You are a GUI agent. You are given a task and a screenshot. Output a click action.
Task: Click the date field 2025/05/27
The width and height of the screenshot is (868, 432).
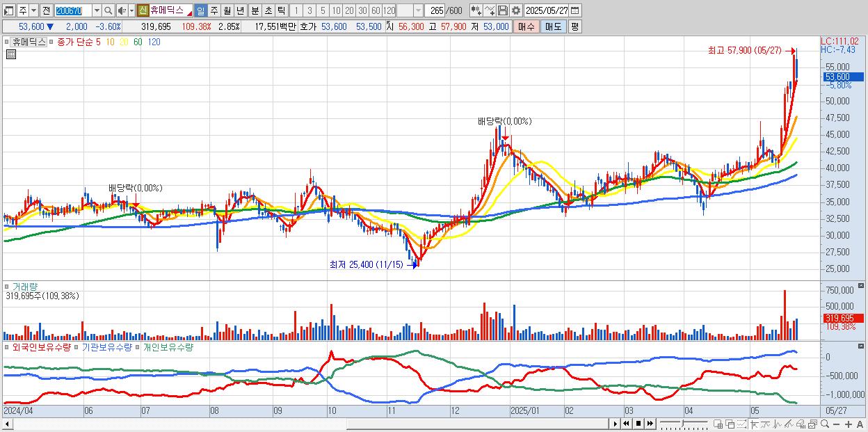(x=547, y=10)
